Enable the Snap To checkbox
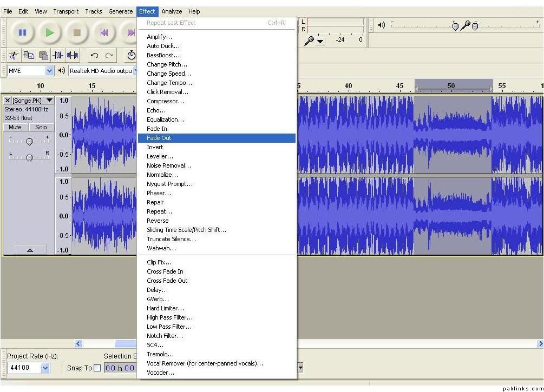This screenshot has width=544, height=392. [x=97, y=368]
